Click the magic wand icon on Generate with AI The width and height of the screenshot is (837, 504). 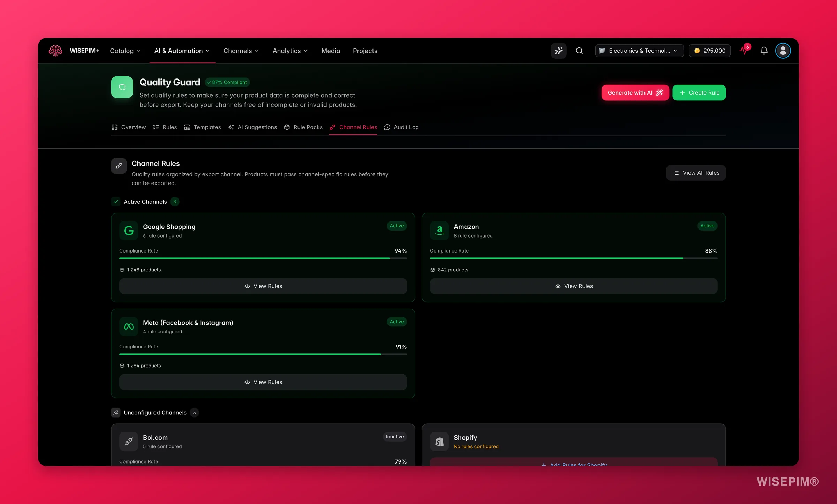(659, 92)
